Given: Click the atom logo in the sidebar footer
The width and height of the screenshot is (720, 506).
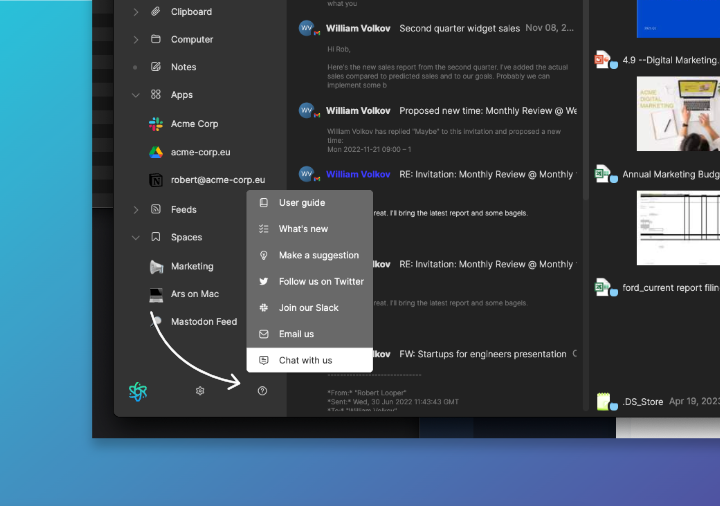Looking at the screenshot, I should 138,391.
